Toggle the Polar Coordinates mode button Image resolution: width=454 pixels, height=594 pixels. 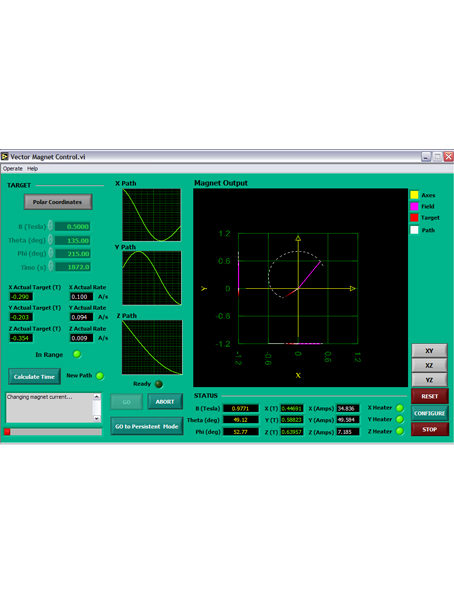(x=58, y=202)
